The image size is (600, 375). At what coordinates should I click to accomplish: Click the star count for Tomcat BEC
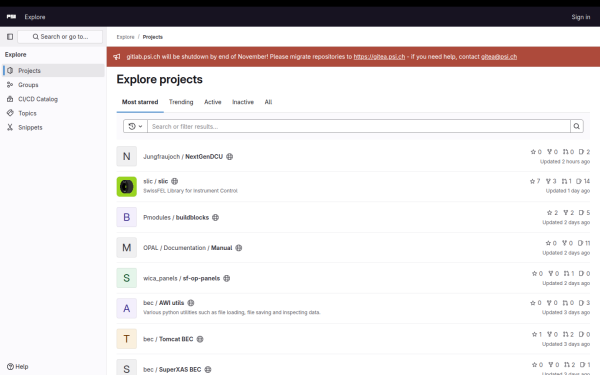pyautogui.click(x=537, y=334)
